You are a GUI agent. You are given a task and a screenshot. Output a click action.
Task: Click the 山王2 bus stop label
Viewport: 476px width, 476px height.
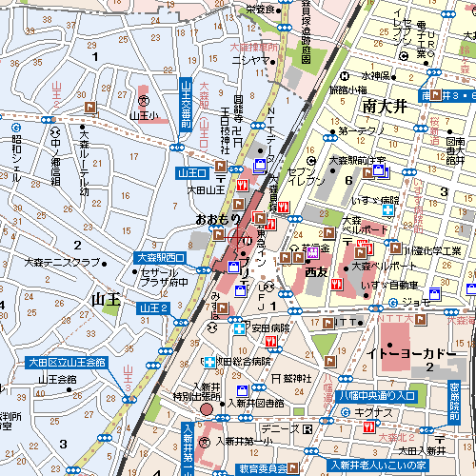coord(153,308)
